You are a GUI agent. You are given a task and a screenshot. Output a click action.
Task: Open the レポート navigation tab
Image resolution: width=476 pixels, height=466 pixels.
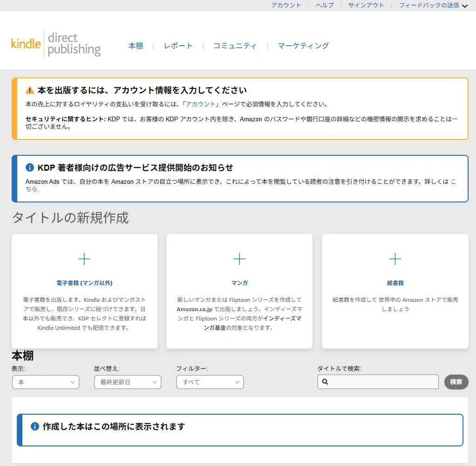click(x=178, y=46)
